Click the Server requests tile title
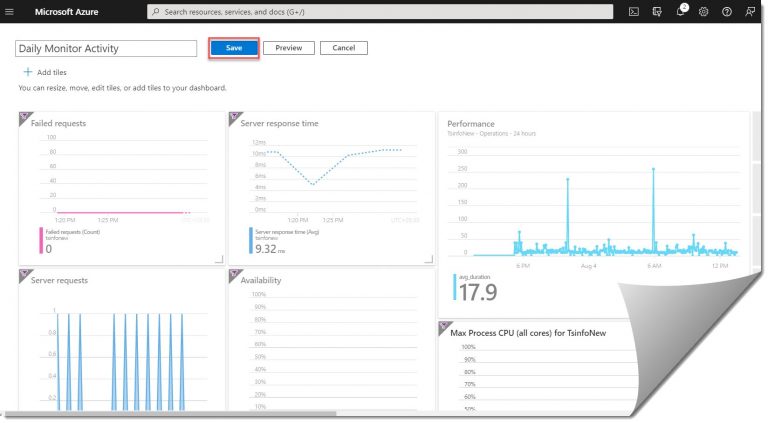The height and width of the screenshot is (423, 768). click(59, 281)
